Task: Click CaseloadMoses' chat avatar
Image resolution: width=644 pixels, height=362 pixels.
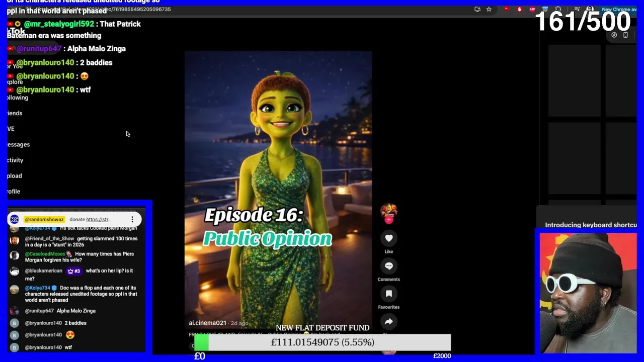Action: (x=15, y=256)
